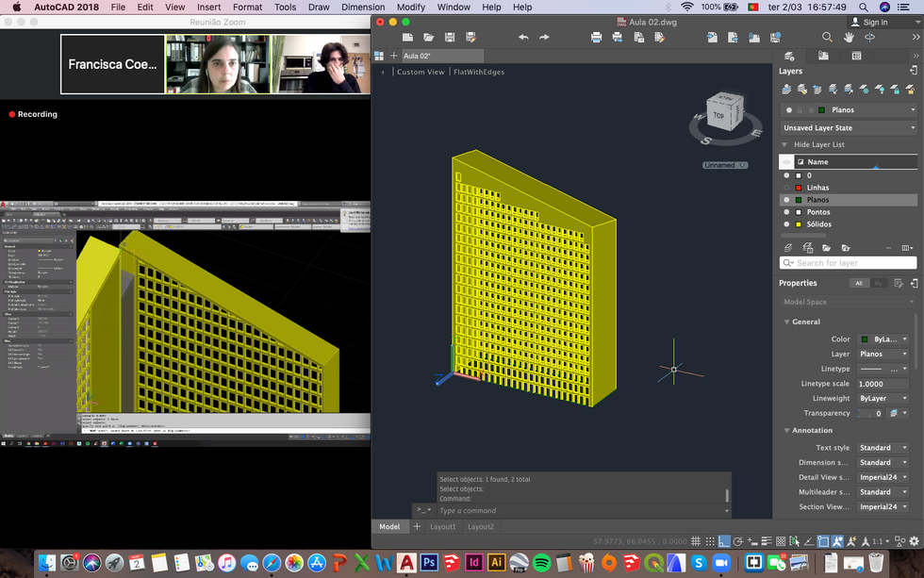924x578 pixels.
Task: Click the add new layout plus button
Action: (x=417, y=527)
